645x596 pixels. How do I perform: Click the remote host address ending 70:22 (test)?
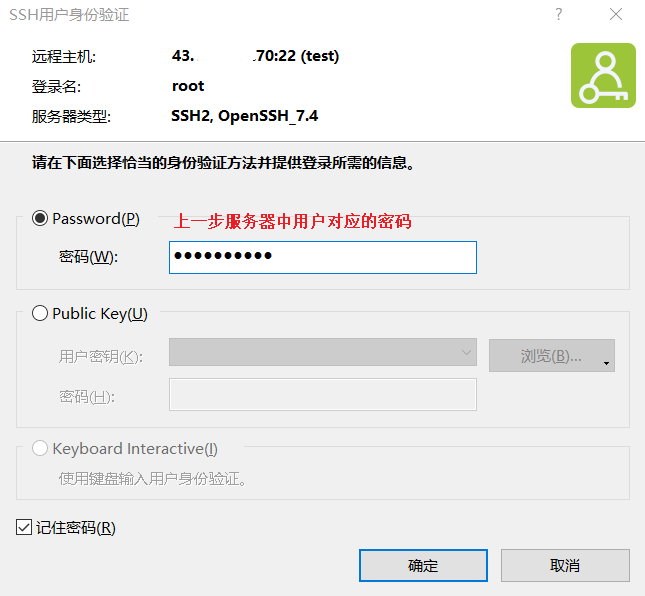256,56
